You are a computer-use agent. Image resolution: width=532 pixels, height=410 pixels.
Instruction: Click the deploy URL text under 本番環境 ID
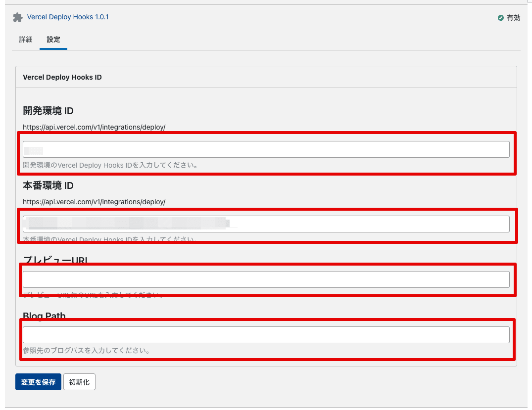click(x=94, y=202)
